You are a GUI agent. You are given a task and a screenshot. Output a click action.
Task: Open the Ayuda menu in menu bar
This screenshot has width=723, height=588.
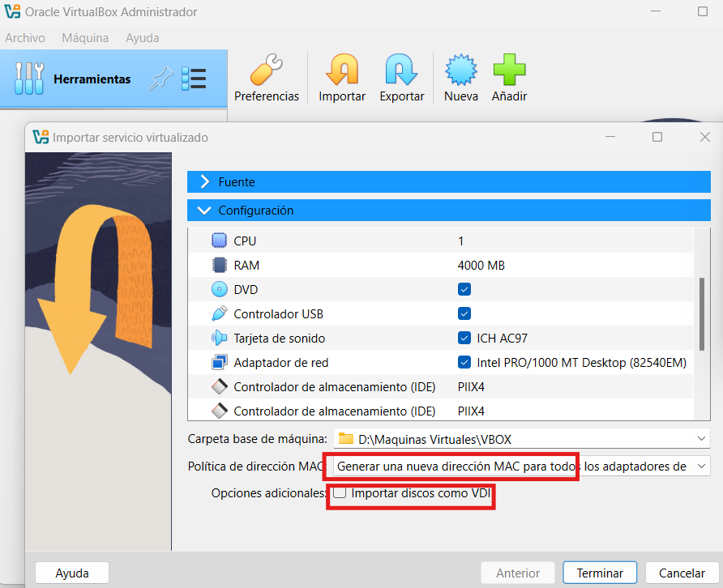[x=143, y=38]
